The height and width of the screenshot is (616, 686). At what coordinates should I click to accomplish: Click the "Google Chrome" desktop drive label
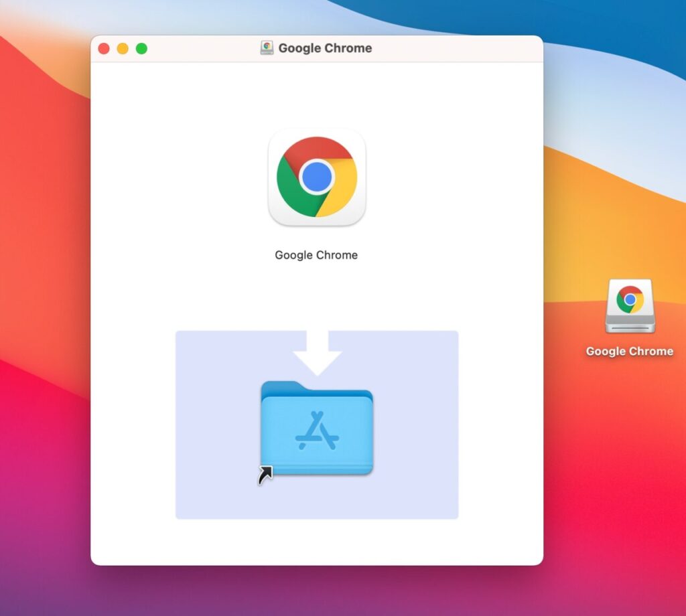pyautogui.click(x=629, y=352)
